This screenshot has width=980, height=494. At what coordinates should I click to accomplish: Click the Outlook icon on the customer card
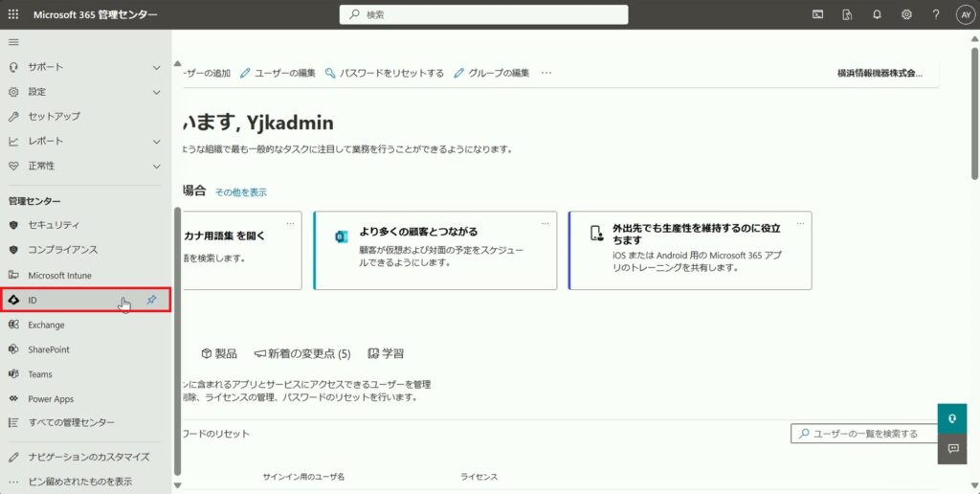coord(342,236)
